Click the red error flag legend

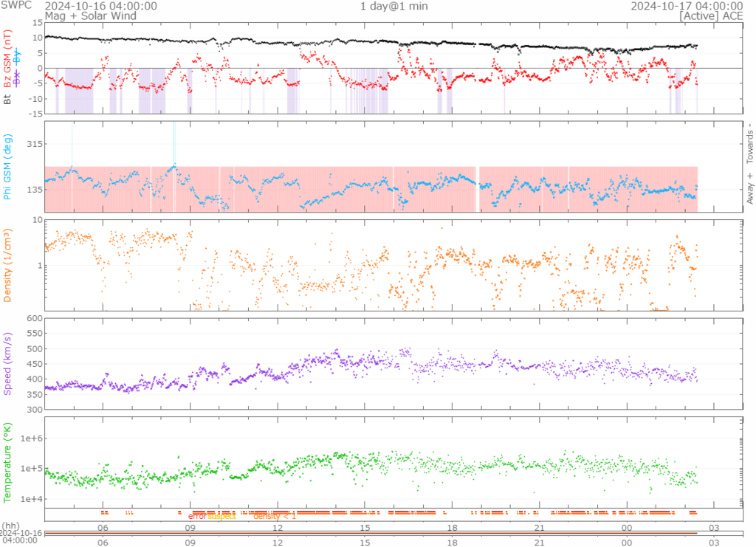(x=197, y=516)
